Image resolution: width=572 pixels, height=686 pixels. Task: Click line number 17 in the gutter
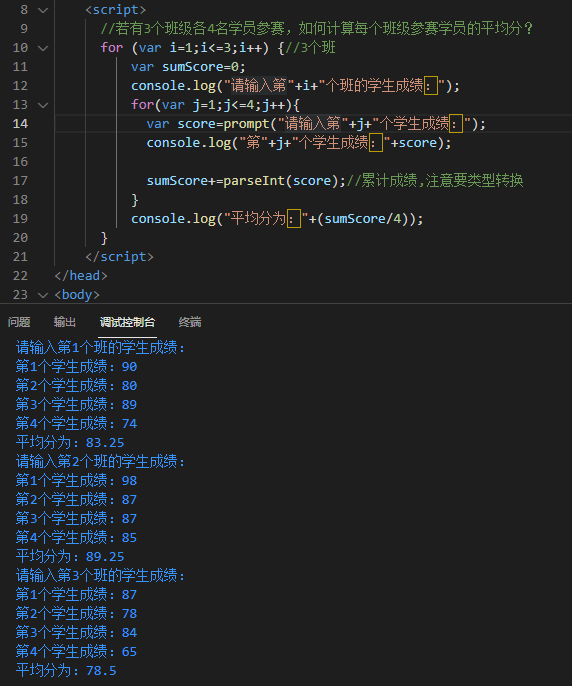20,181
